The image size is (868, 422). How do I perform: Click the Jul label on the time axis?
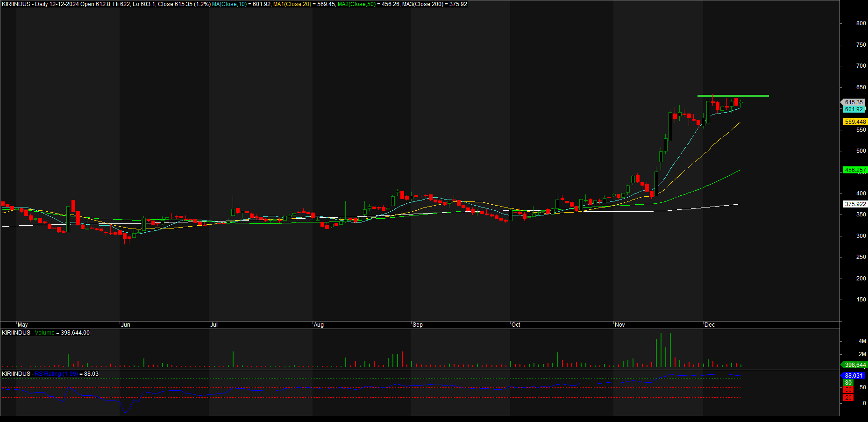click(x=214, y=325)
